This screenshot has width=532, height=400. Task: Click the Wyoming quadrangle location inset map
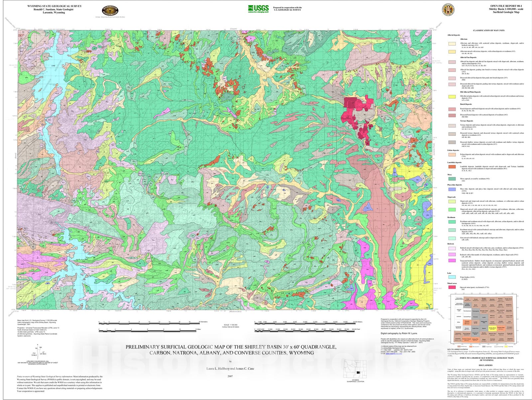click(355, 369)
